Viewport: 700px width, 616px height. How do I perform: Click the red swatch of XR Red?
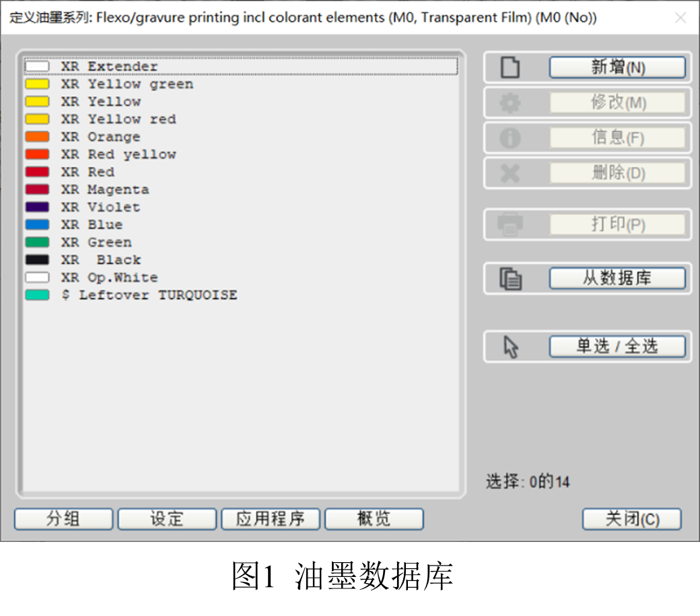click(37, 172)
